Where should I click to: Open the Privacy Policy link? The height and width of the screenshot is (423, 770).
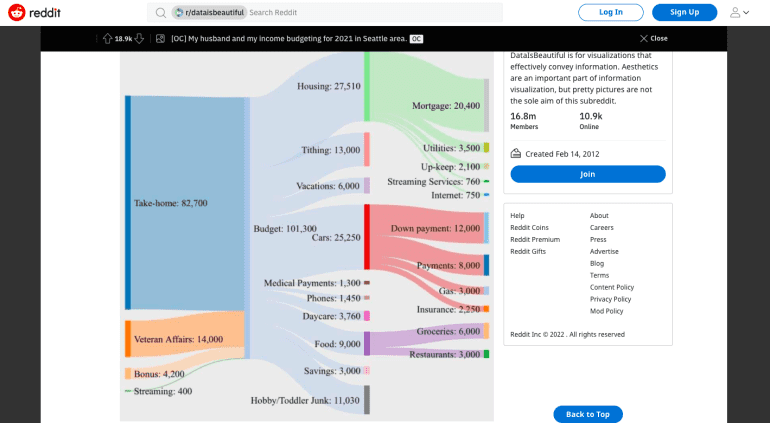click(610, 299)
